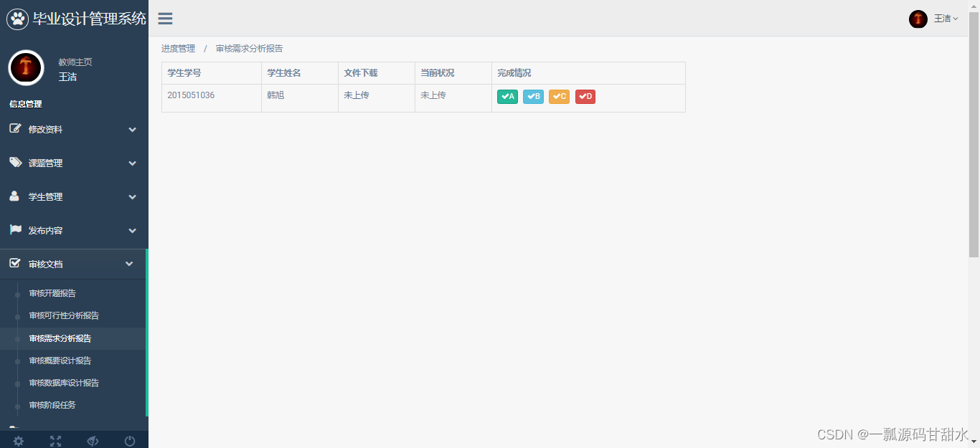Select 审核需求分析报告 submenu item

pos(60,338)
